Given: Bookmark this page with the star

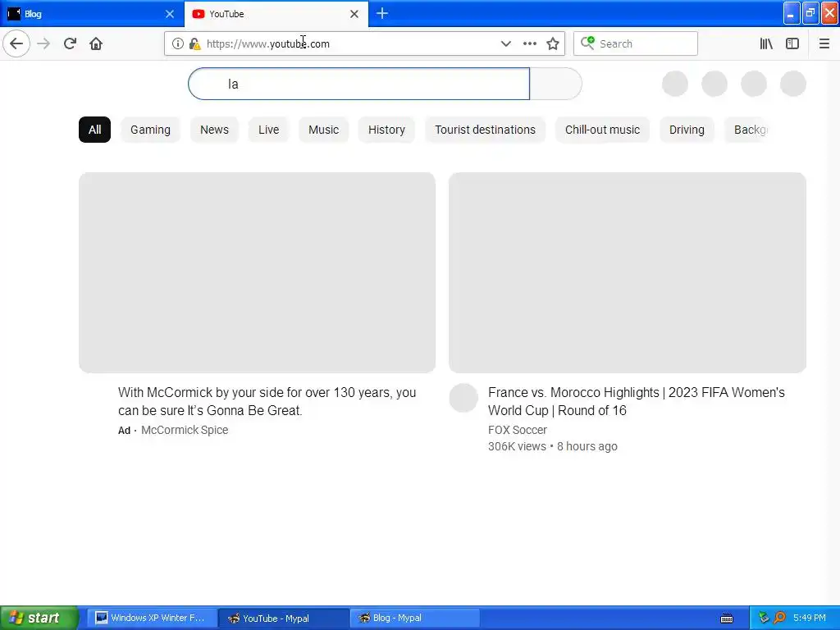Looking at the screenshot, I should 553,44.
